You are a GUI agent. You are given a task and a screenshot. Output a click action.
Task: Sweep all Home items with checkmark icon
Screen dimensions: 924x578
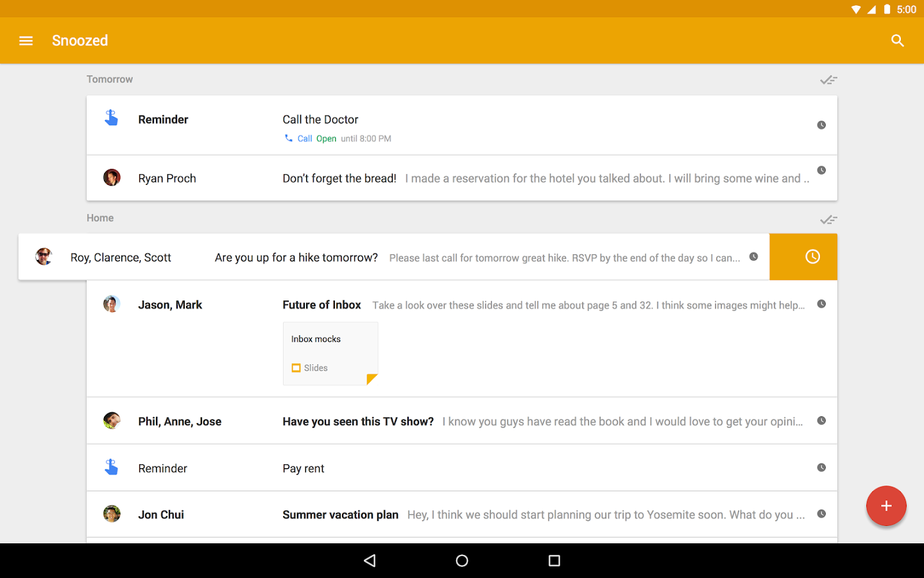click(x=828, y=220)
